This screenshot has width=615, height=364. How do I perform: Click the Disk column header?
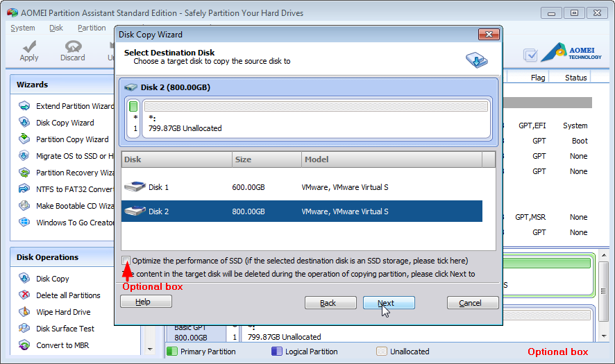[x=176, y=159]
